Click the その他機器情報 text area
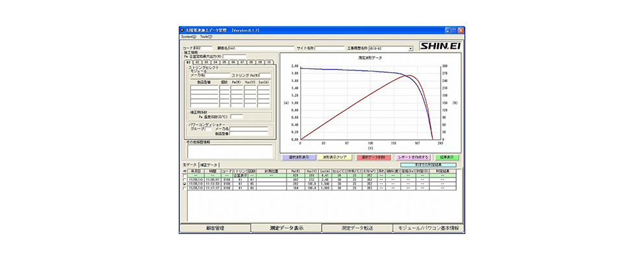 click(231, 151)
